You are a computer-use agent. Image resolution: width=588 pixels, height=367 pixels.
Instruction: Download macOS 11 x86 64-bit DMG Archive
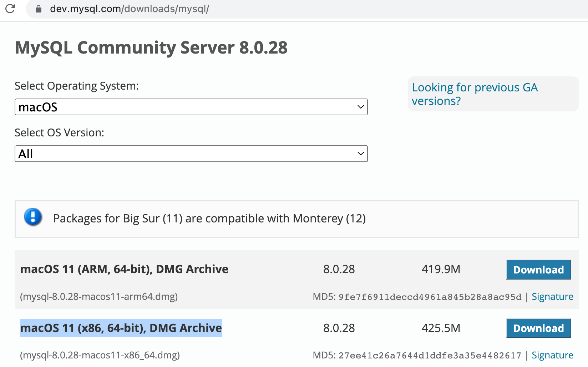pos(538,328)
